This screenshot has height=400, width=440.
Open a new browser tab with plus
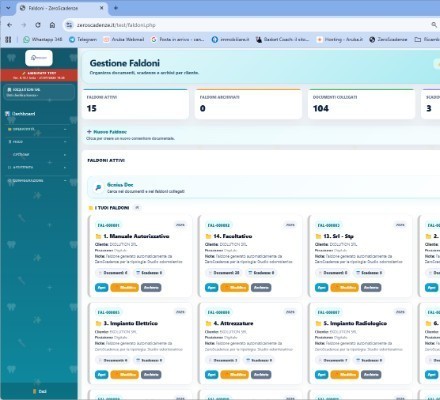[x=116, y=8]
